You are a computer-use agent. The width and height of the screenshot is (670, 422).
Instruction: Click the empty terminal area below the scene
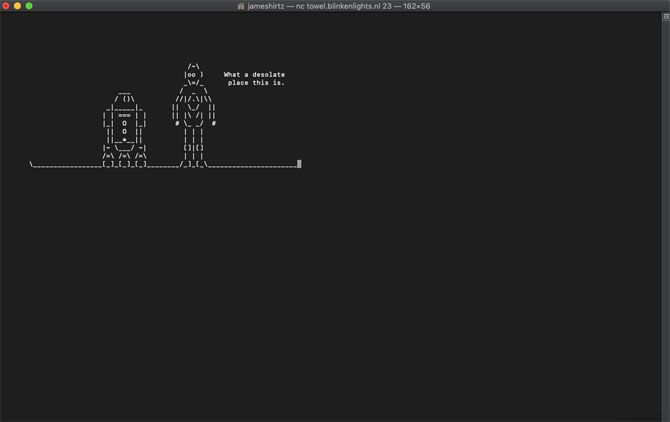(335, 300)
